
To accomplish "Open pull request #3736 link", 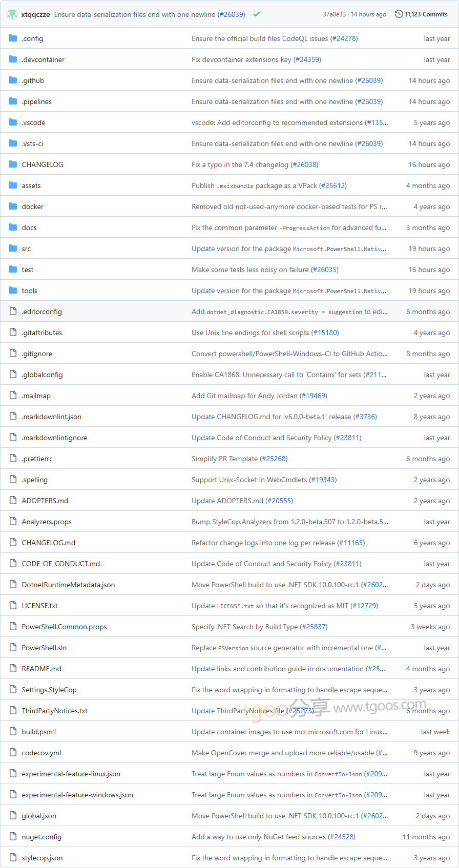I will point(365,417).
